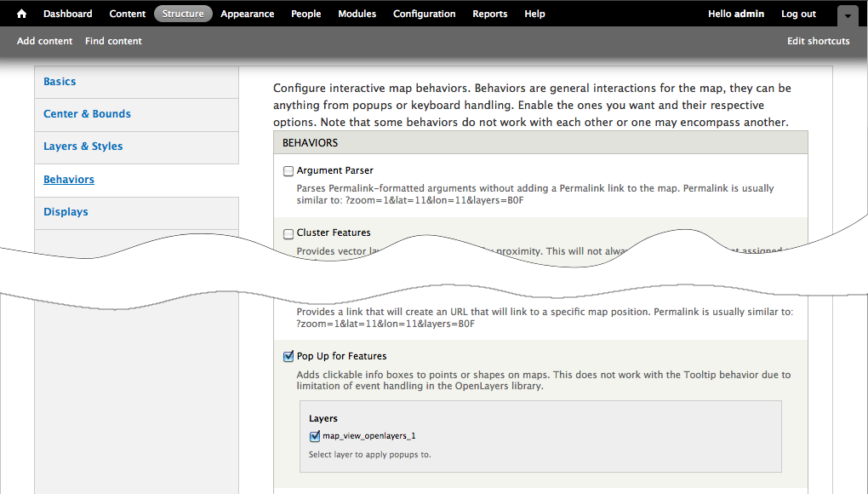The width and height of the screenshot is (868, 494).
Task: Open the People admin page
Action: 306,14
